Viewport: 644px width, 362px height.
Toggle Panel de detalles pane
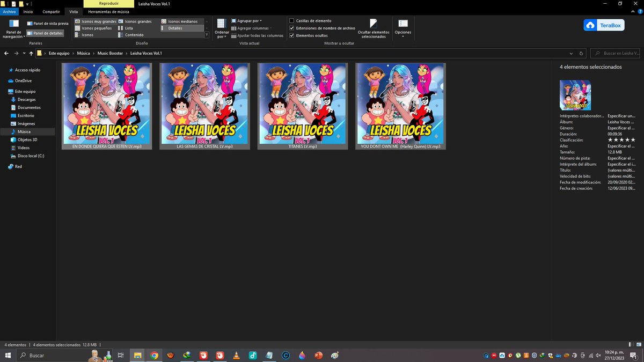coord(45,33)
